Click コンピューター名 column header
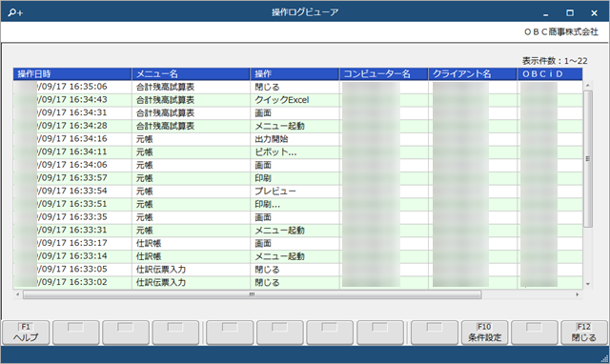The height and width of the screenshot is (364, 610). click(x=384, y=74)
